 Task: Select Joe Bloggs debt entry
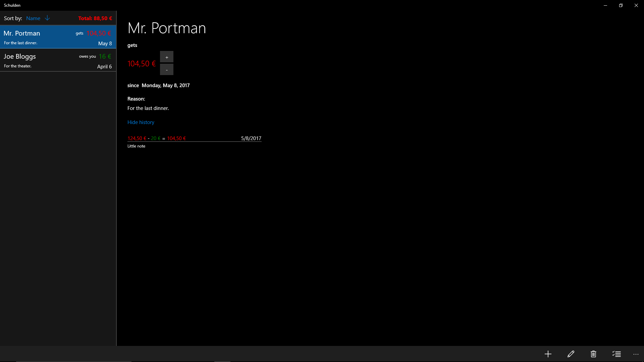coord(58,61)
